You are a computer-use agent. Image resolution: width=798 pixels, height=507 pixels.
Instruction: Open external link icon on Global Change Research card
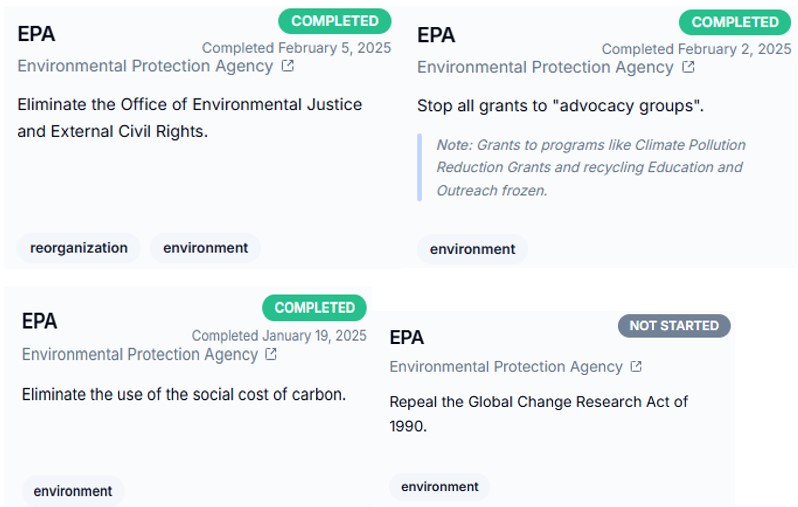636,367
